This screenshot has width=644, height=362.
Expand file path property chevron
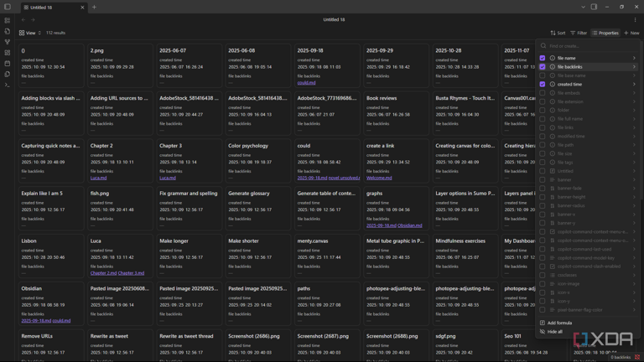[x=634, y=145]
